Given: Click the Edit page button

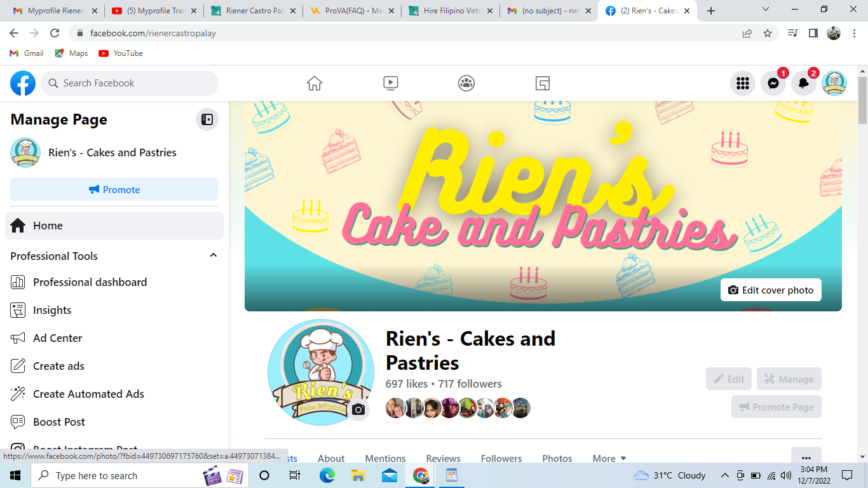Looking at the screenshot, I should [x=729, y=379].
